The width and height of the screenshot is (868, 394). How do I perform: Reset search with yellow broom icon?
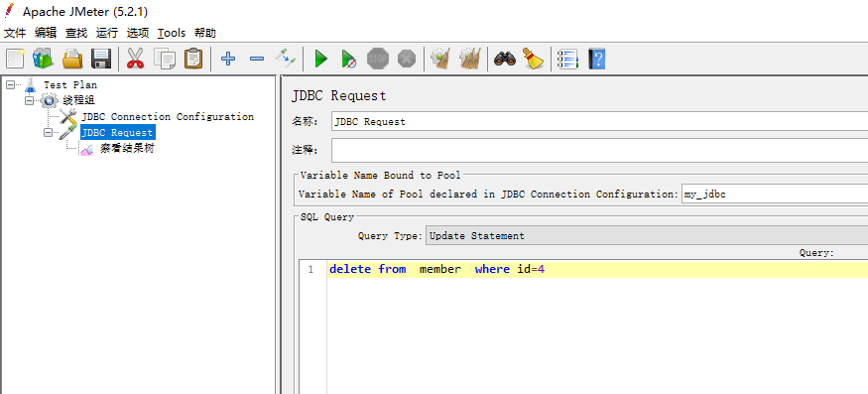(x=533, y=59)
